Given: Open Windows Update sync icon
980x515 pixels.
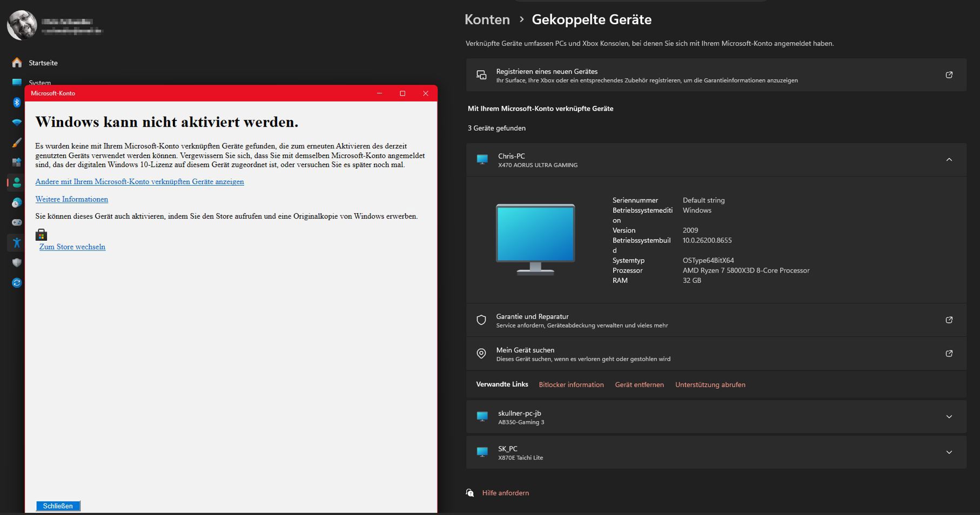Looking at the screenshot, I should [17, 282].
